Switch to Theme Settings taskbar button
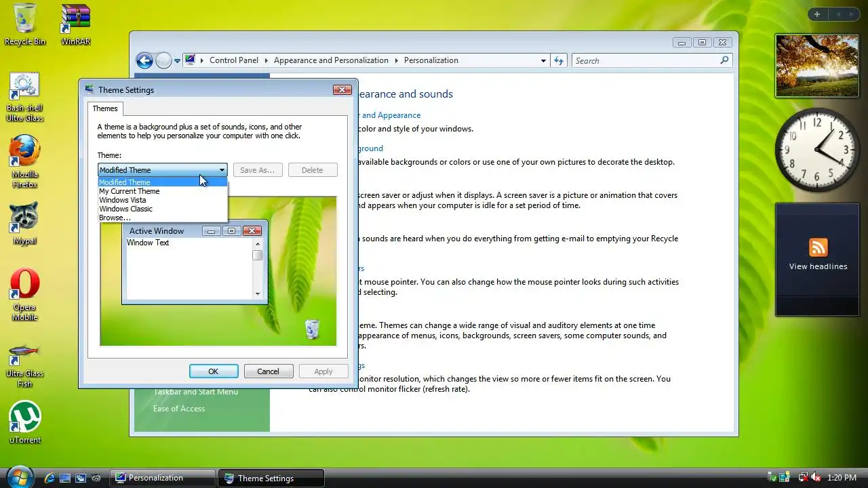Screen dimensions: 868x488 (271, 478)
